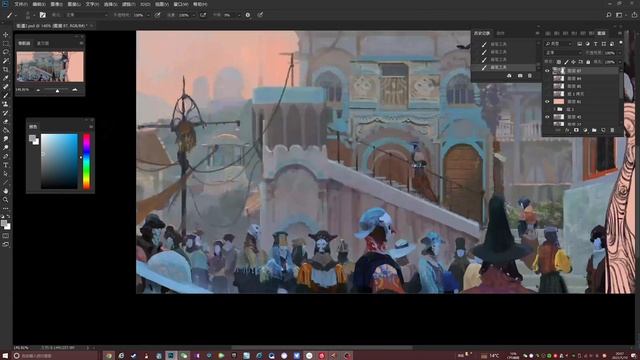The width and height of the screenshot is (640, 360).
Task: Open brush settings panel from the options bar
Action: point(42,15)
